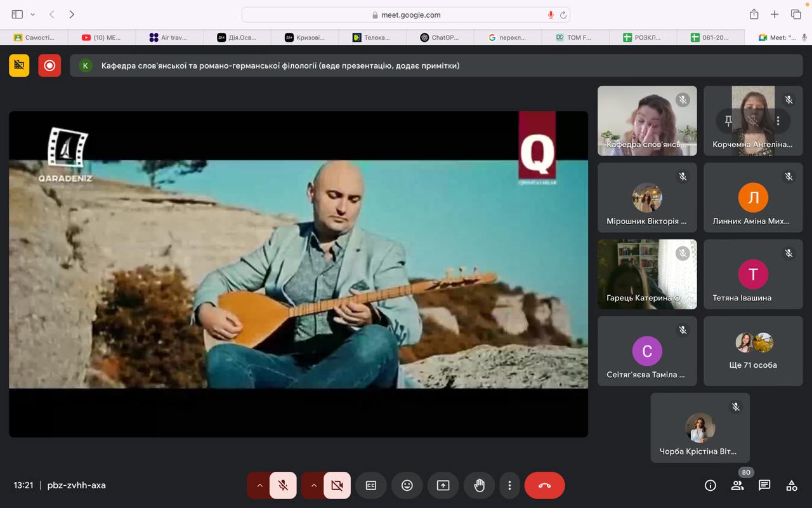
Task: Select the Гарець Катерина video tile
Action: click(647, 274)
